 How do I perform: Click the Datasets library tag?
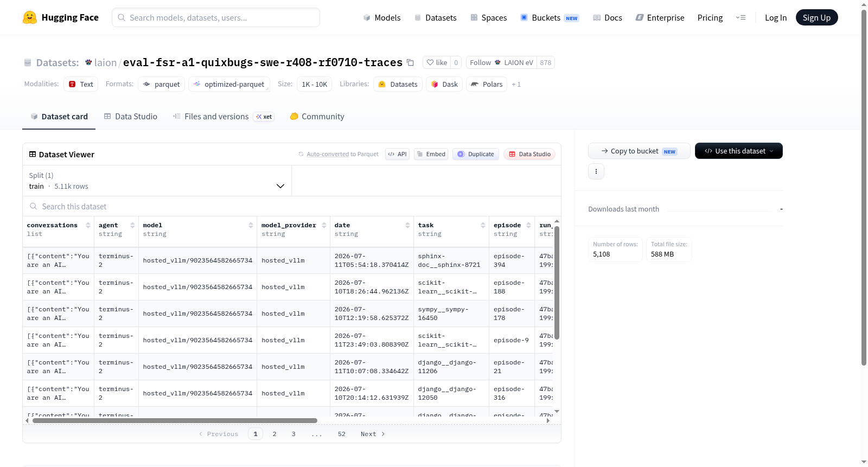click(x=398, y=84)
